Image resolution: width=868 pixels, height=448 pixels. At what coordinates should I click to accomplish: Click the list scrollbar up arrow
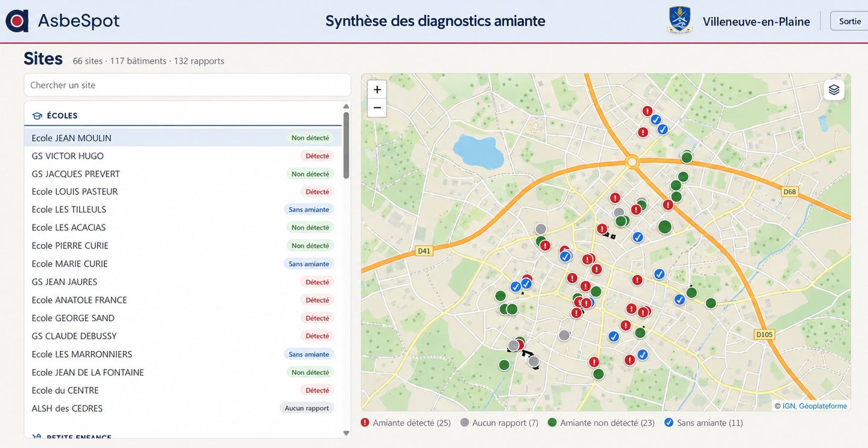click(x=346, y=107)
